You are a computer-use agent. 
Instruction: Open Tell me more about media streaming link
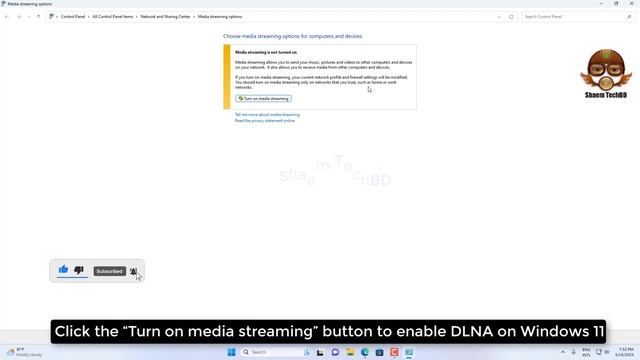[267, 115]
